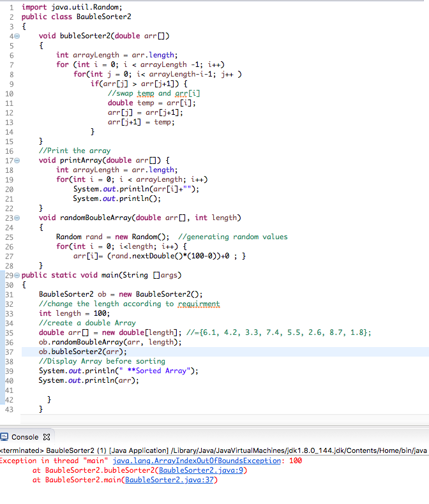Click line number 9 in the gutter
This screenshot has width=429, height=504.
(11, 84)
